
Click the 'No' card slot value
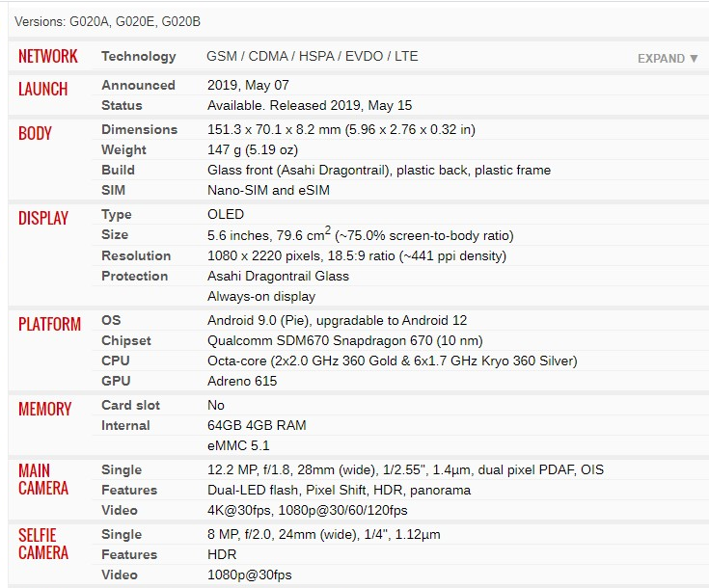tap(216, 405)
